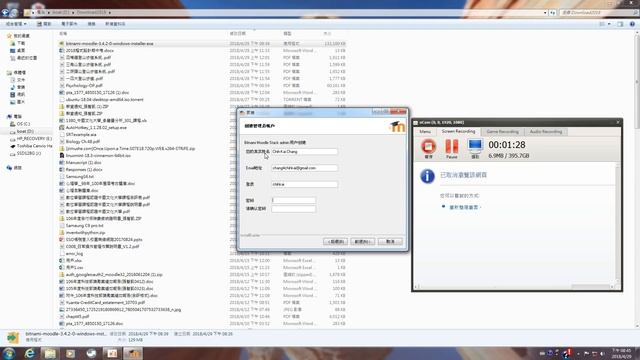Click the blue refresh link in oCam
This screenshot has width=640, height=360.
(464, 207)
